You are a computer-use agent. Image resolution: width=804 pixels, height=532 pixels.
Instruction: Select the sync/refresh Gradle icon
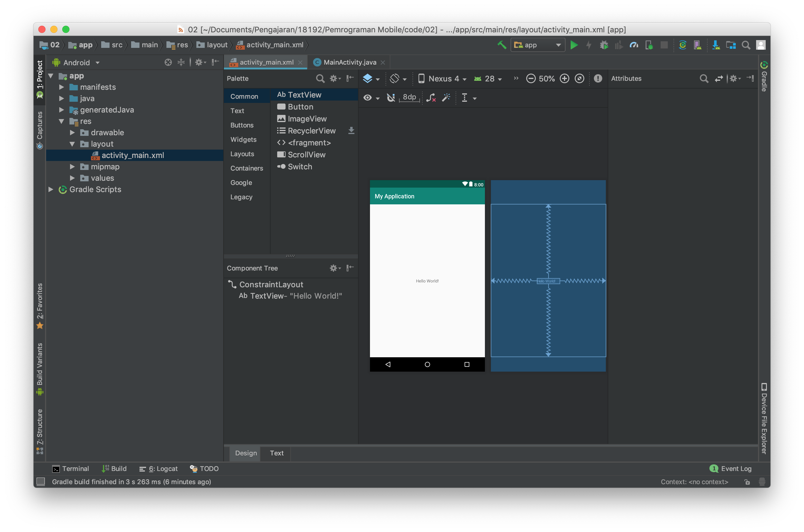coord(682,45)
